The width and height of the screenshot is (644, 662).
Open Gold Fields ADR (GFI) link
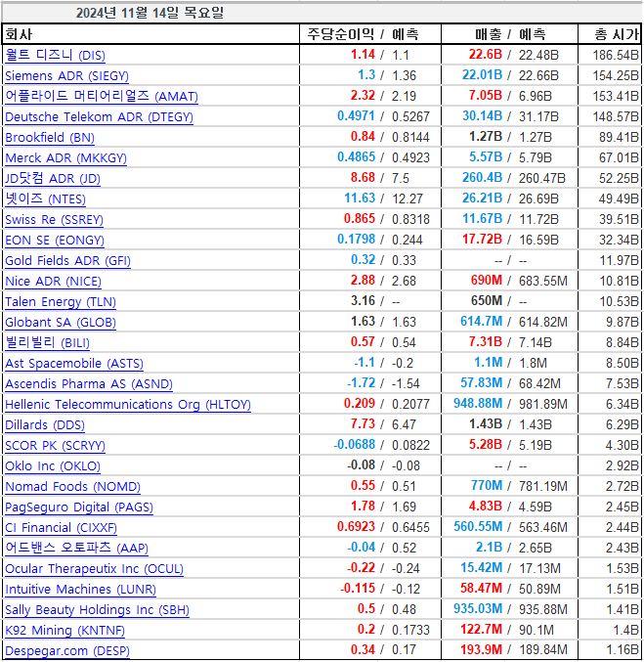click(68, 260)
